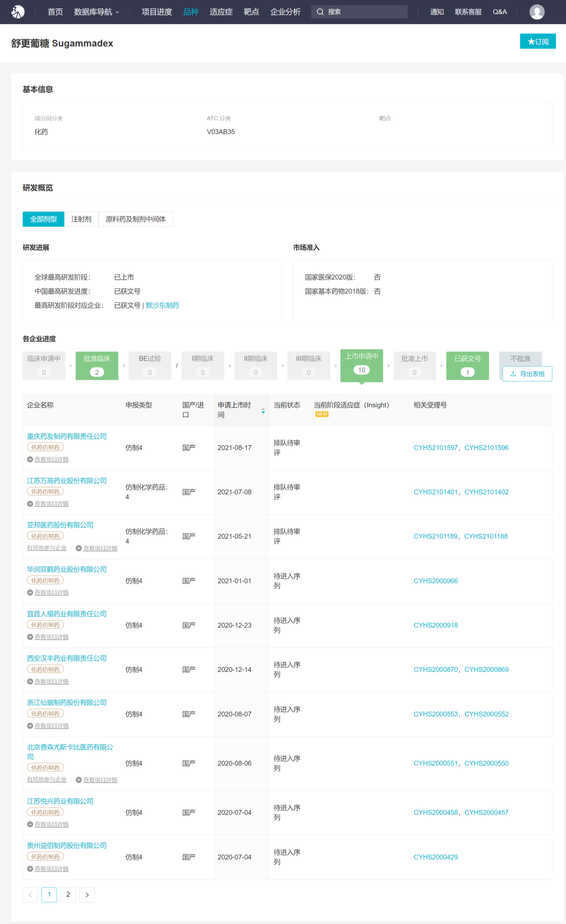
Task: Go to next page arrow
Action: click(x=87, y=895)
